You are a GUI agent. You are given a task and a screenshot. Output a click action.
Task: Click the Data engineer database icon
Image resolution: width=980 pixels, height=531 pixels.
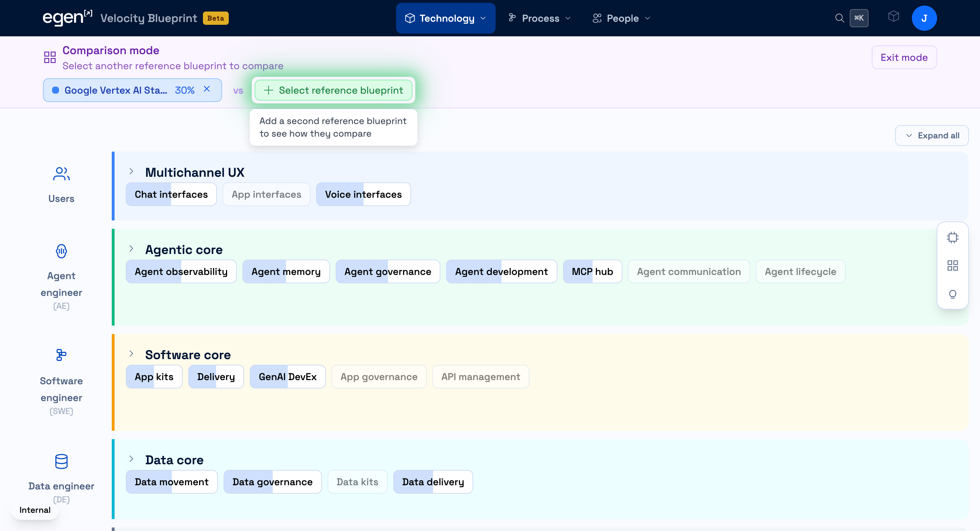click(x=61, y=461)
